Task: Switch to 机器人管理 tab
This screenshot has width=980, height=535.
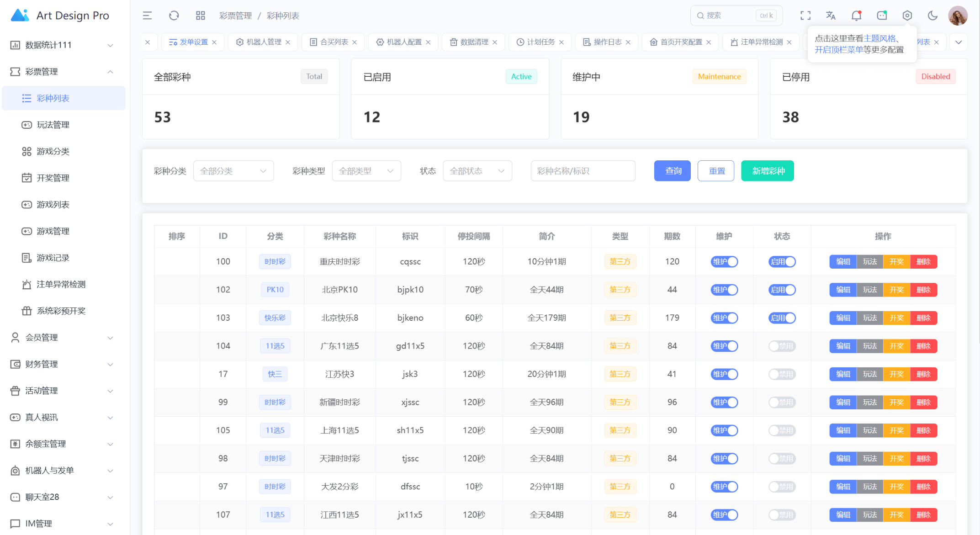Action: pyautogui.click(x=264, y=42)
